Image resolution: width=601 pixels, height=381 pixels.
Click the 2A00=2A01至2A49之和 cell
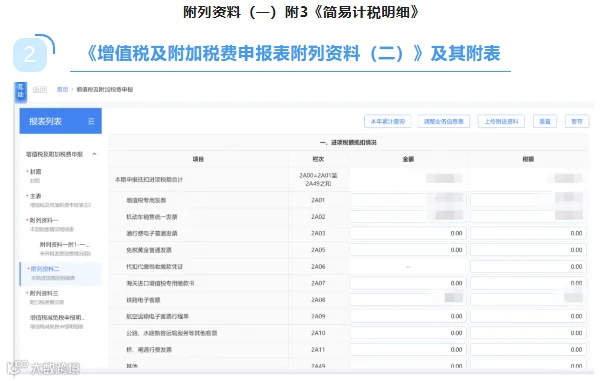(318, 179)
